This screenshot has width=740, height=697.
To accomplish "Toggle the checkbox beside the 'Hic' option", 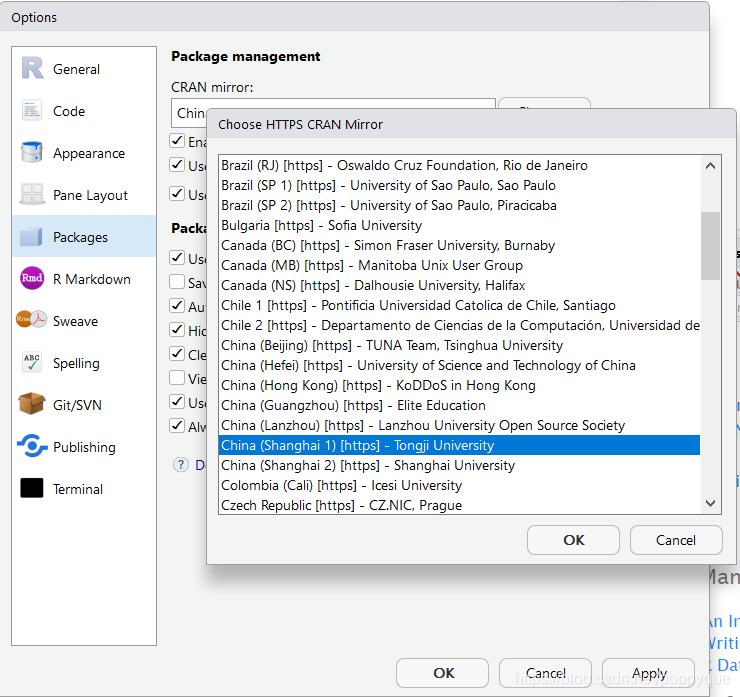I will (177, 329).
